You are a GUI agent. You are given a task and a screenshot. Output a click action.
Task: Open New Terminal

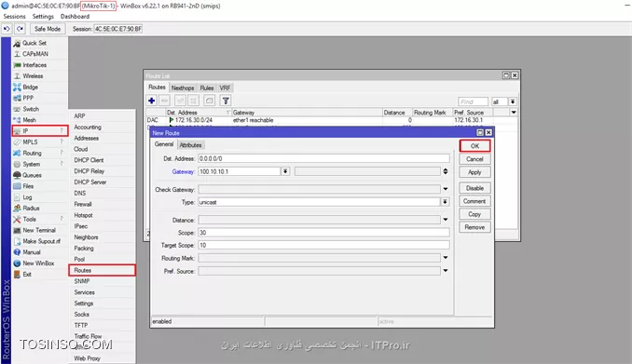(x=39, y=230)
